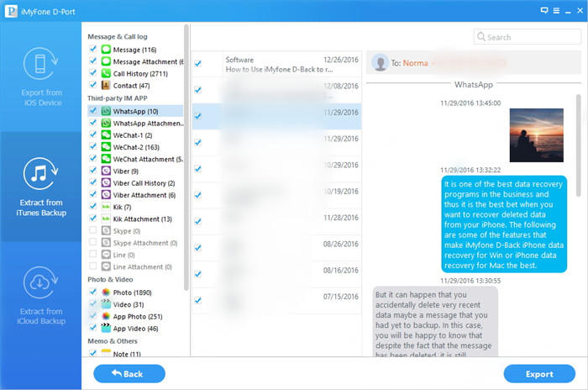588x390 pixels.
Task: Open the conversation dated 08/26/2016
Action: 276,248
